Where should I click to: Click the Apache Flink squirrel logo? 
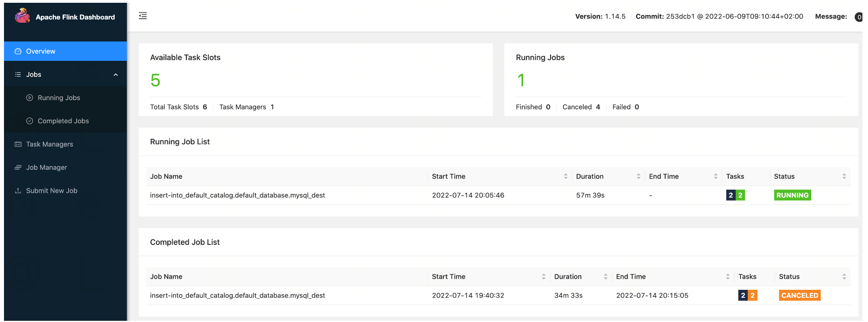(x=22, y=16)
